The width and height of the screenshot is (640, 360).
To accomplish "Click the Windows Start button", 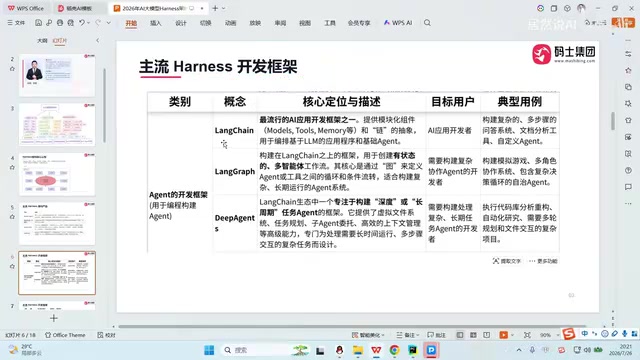I will tap(209, 350).
